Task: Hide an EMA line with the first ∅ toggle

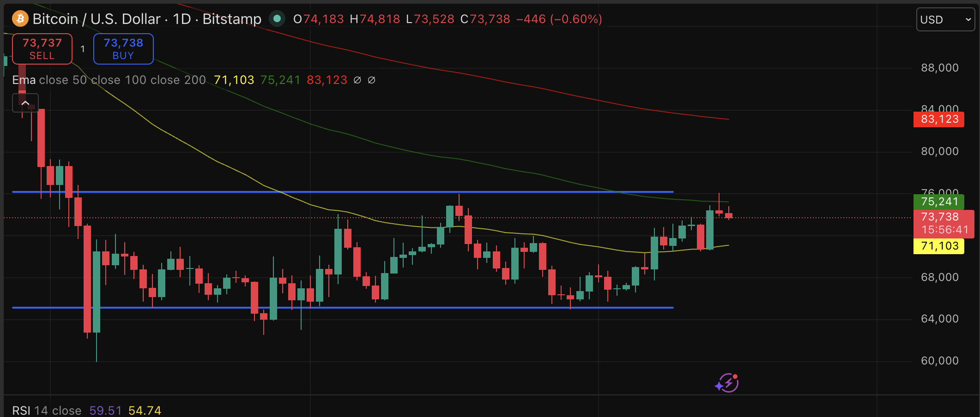Action: 357,80
